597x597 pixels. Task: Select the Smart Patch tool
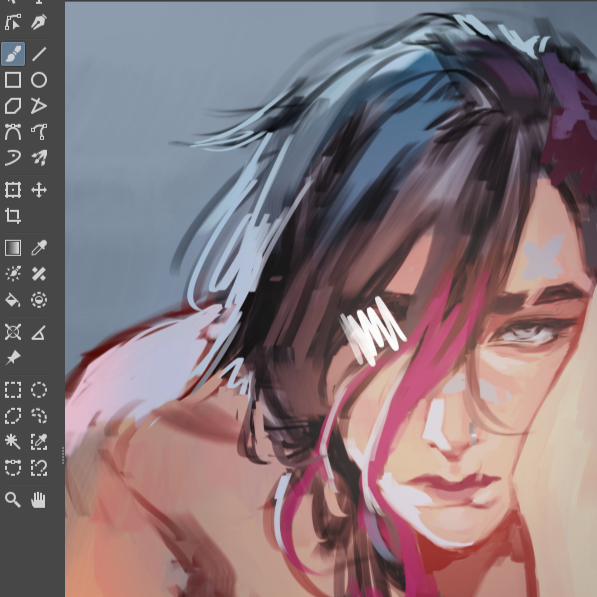tap(38, 274)
